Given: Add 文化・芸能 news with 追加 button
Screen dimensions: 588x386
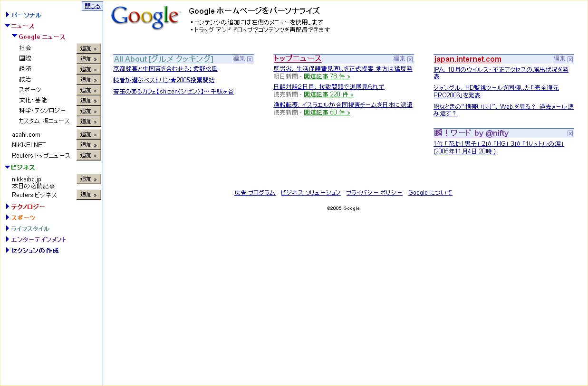Looking at the screenshot, I should coord(89,101).
